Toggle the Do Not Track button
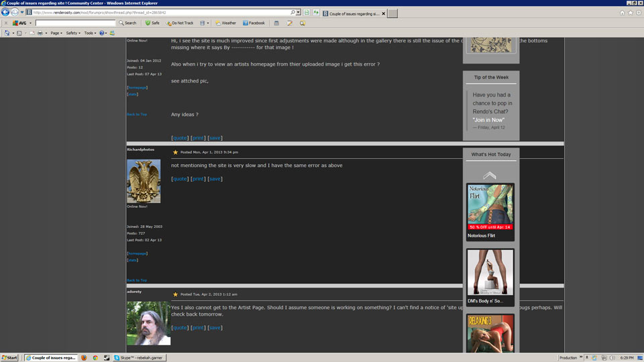Image resolution: width=644 pixels, height=362 pixels. coord(180,23)
